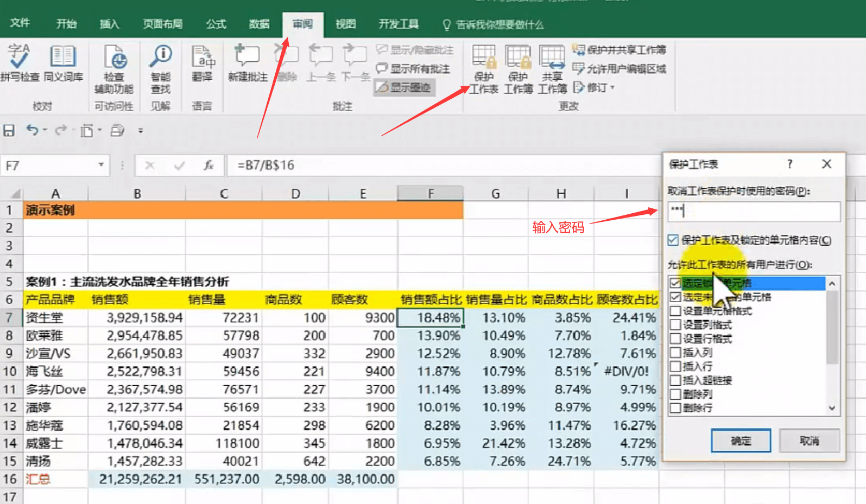Viewport: 866px width, 504px height.
Task: Click the redo arrow icon
Action: coord(61,130)
